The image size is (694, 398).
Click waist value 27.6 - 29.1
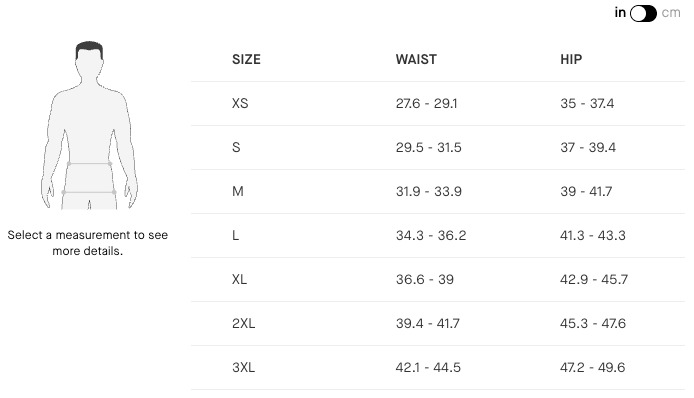tap(427, 104)
